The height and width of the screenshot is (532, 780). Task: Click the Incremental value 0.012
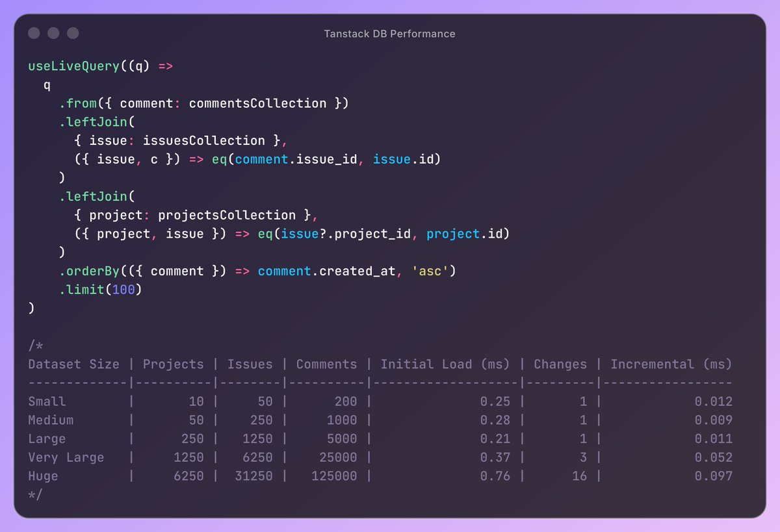click(x=713, y=401)
